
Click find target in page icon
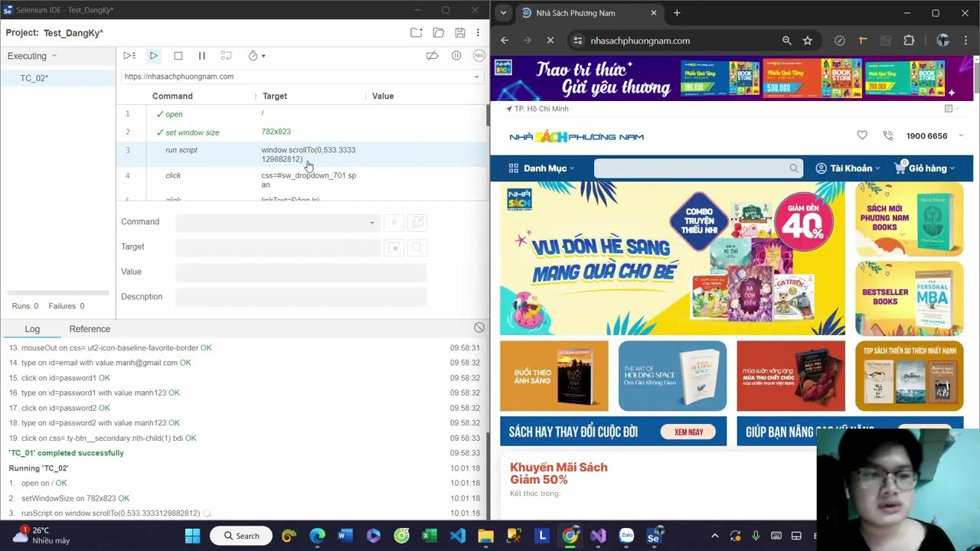[x=417, y=248]
